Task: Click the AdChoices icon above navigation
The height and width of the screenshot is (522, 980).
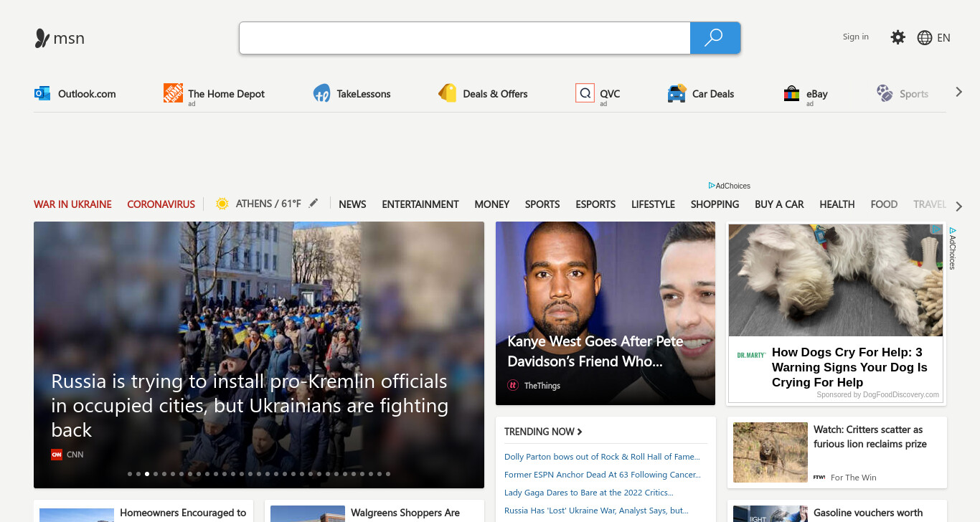Action: (712, 186)
